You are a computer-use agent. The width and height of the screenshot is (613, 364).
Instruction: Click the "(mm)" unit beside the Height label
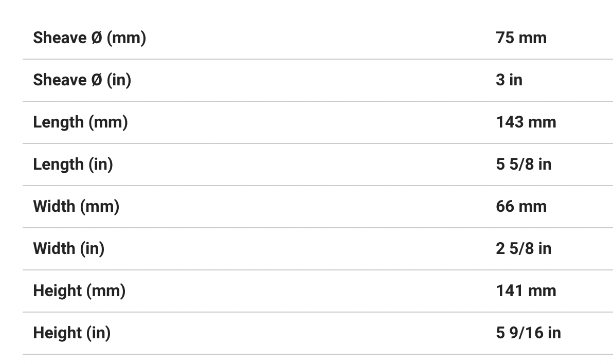[105, 290]
